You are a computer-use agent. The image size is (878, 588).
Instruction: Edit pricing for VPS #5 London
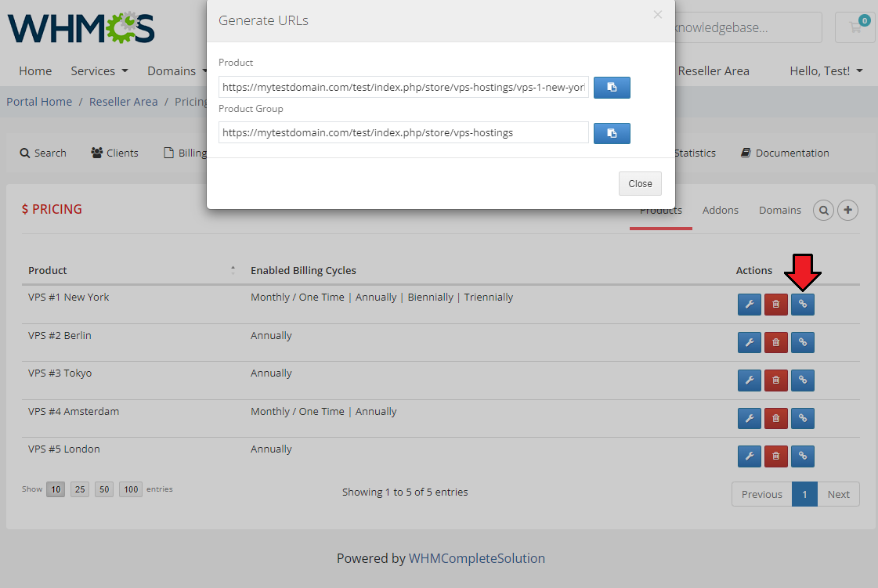[x=750, y=456]
